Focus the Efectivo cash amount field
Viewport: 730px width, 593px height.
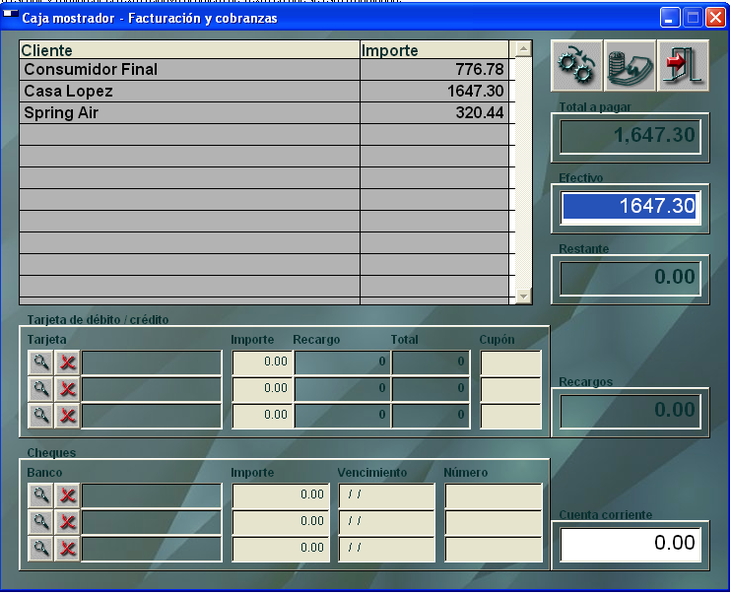pyautogui.click(x=630, y=206)
